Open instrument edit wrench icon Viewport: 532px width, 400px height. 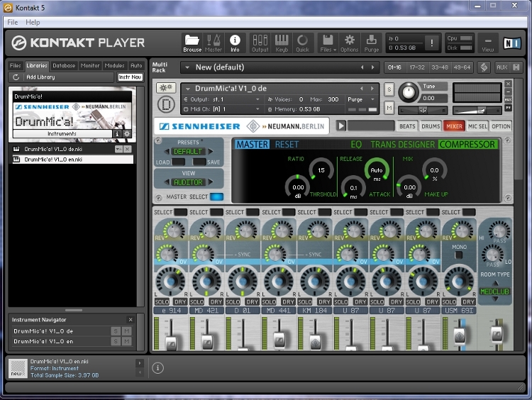[165, 88]
